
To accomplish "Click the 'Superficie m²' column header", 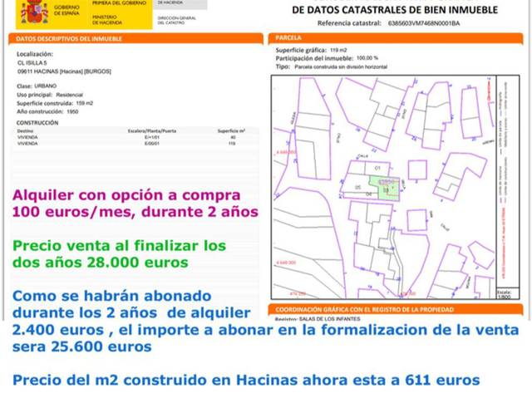I will pos(231,130).
